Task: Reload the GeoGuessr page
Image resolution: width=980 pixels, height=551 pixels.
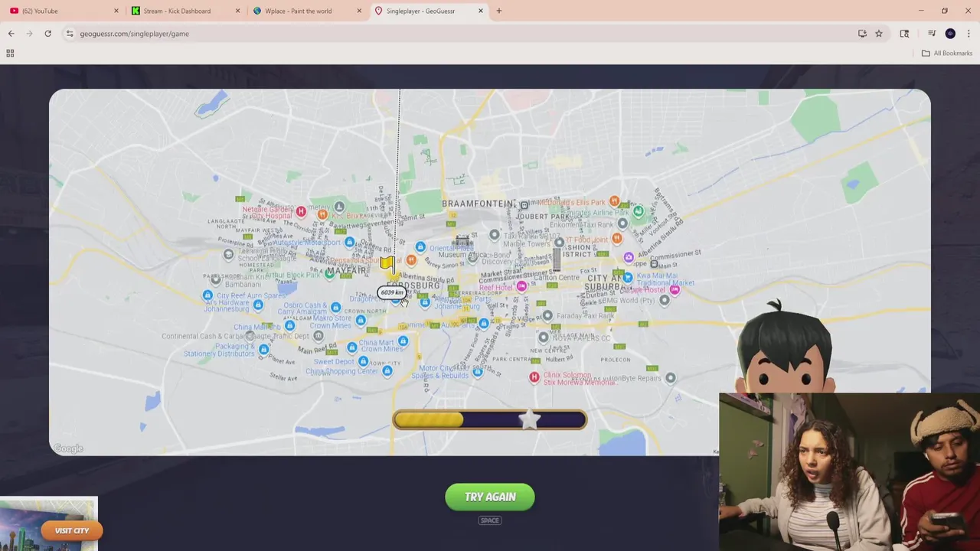Action: tap(47, 34)
